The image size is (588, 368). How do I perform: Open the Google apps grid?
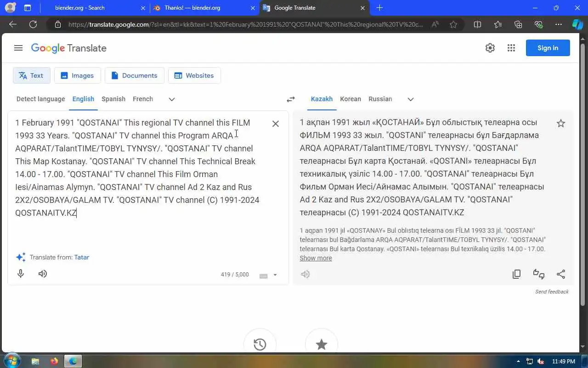[x=511, y=48]
